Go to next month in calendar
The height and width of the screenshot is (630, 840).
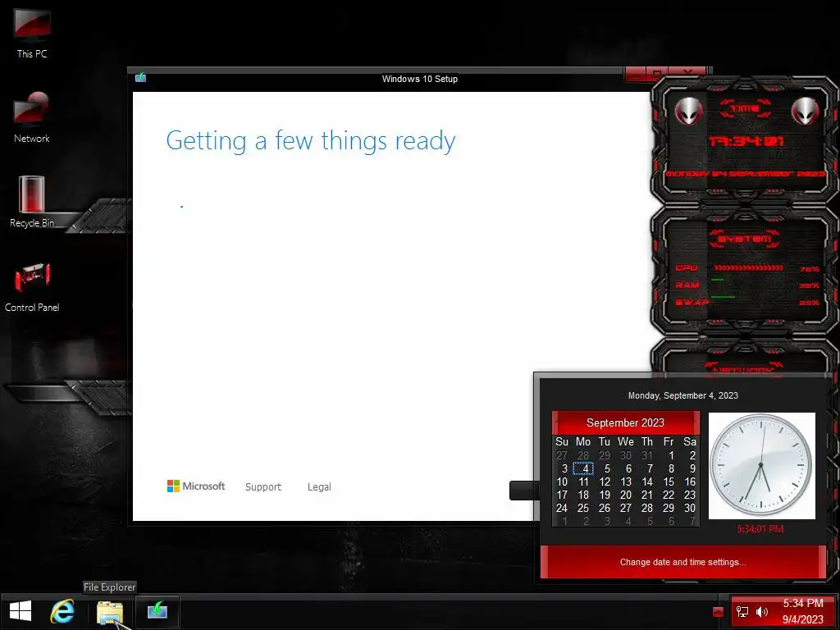tap(696, 422)
